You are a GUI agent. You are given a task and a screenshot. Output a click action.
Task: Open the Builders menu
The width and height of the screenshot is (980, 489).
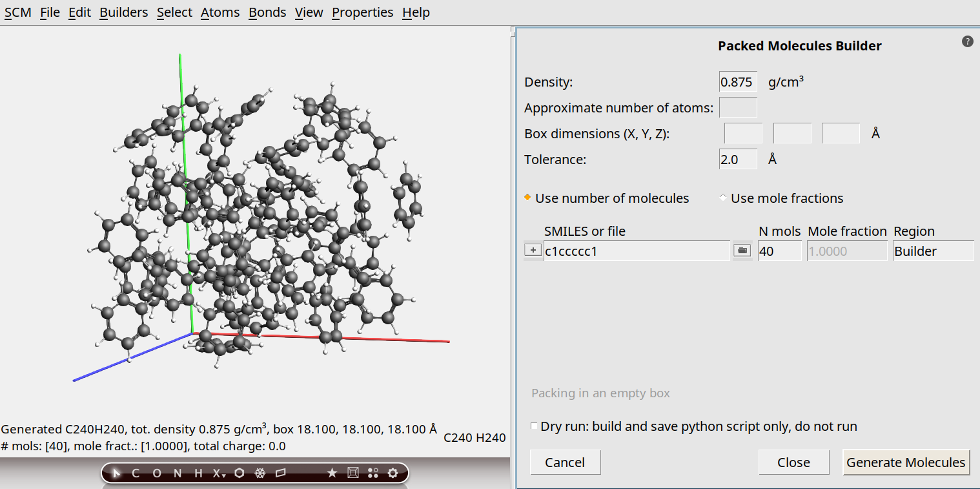click(x=123, y=12)
